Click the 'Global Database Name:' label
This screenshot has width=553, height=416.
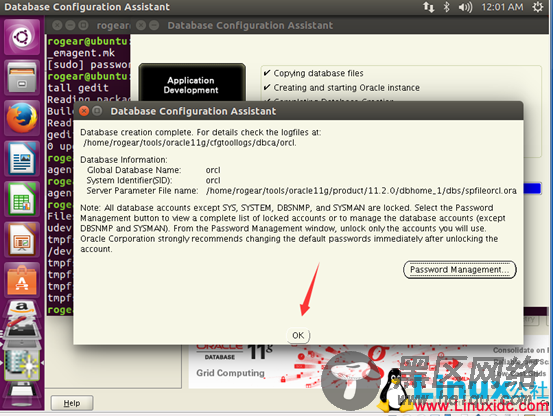(134, 170)
